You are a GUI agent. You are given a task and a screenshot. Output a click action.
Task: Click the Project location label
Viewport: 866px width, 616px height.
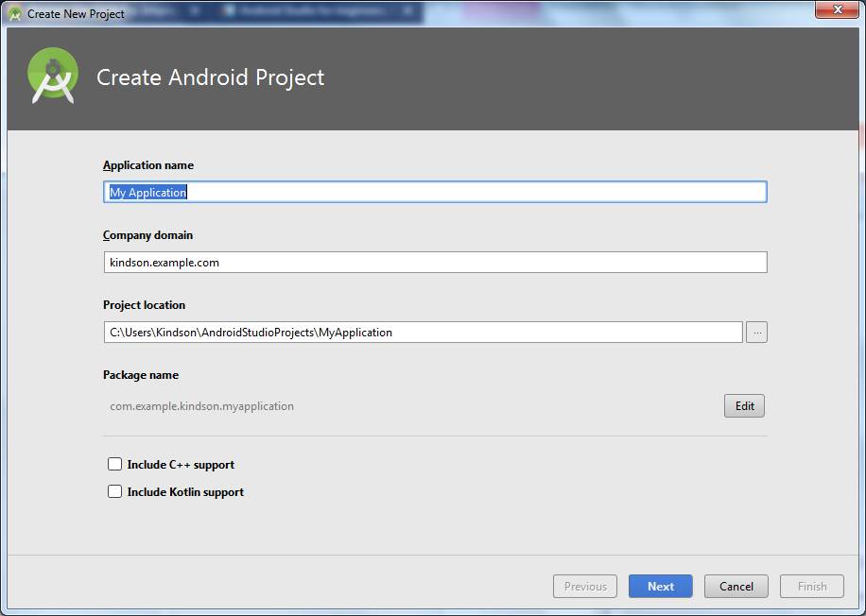(144, 304)
